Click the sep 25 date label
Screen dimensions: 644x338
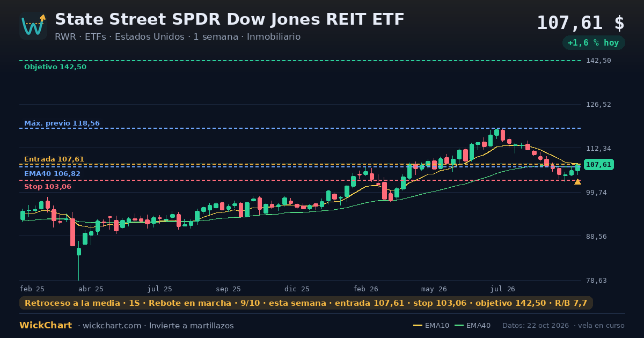tap(228, 289)
